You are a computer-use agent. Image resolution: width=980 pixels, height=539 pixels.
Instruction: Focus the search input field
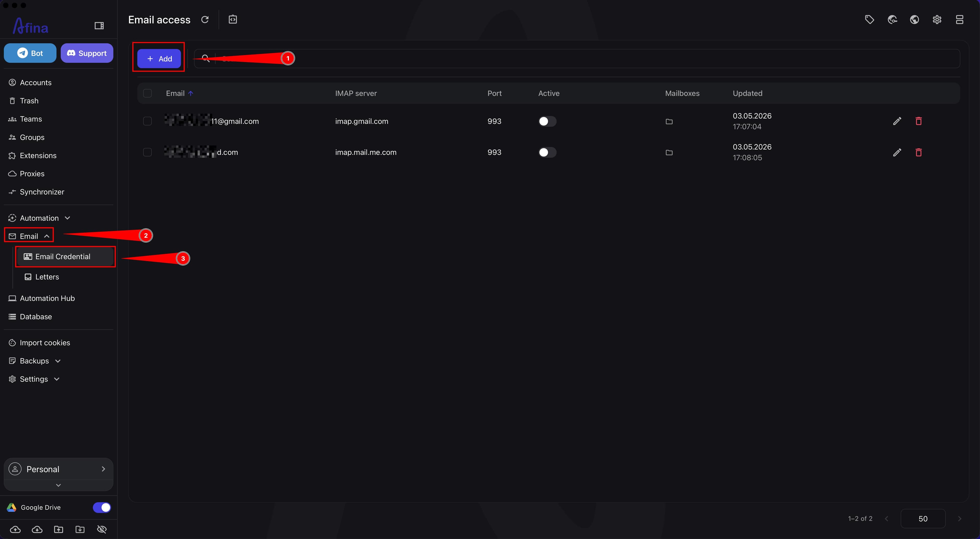(x=577, y=58)
